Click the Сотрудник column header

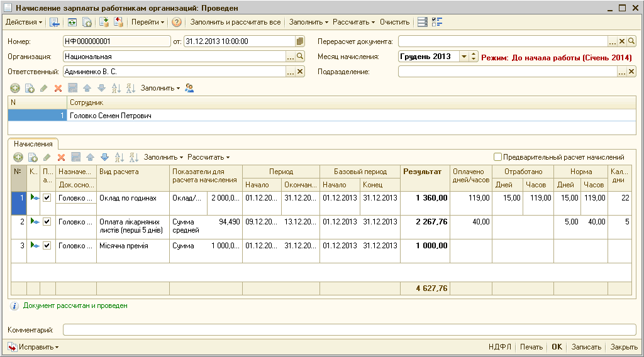coord(351,102)
